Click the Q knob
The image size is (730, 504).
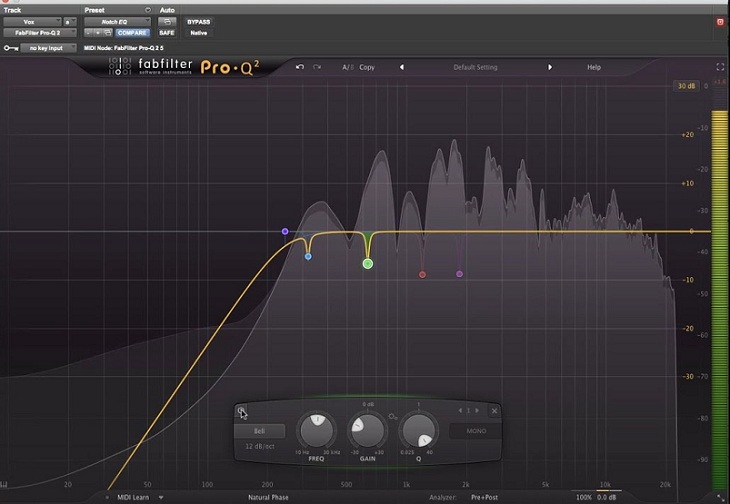click(418, 430)
